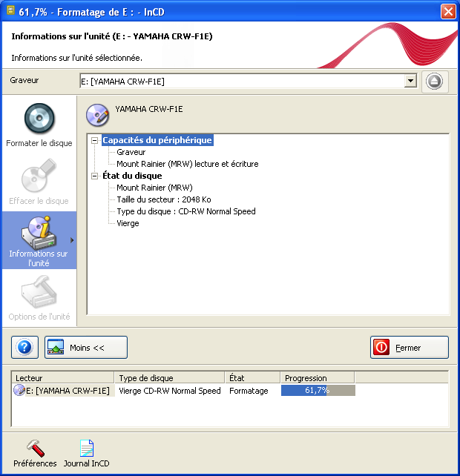Open the Formater le disque section
The image size is (460, 476).
click(39, 125)
